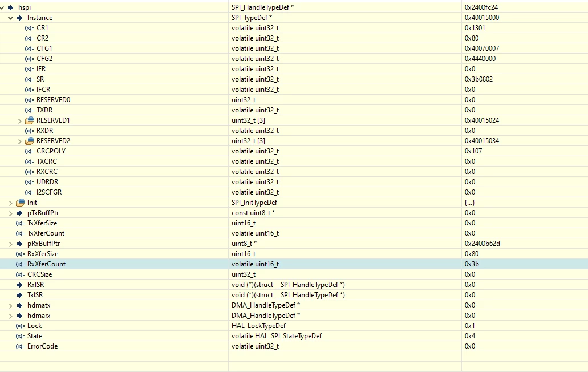This screenshot has width=588, height=372.
Task: Select the highlighted RxXferCount row
Action: pos(294,264)
